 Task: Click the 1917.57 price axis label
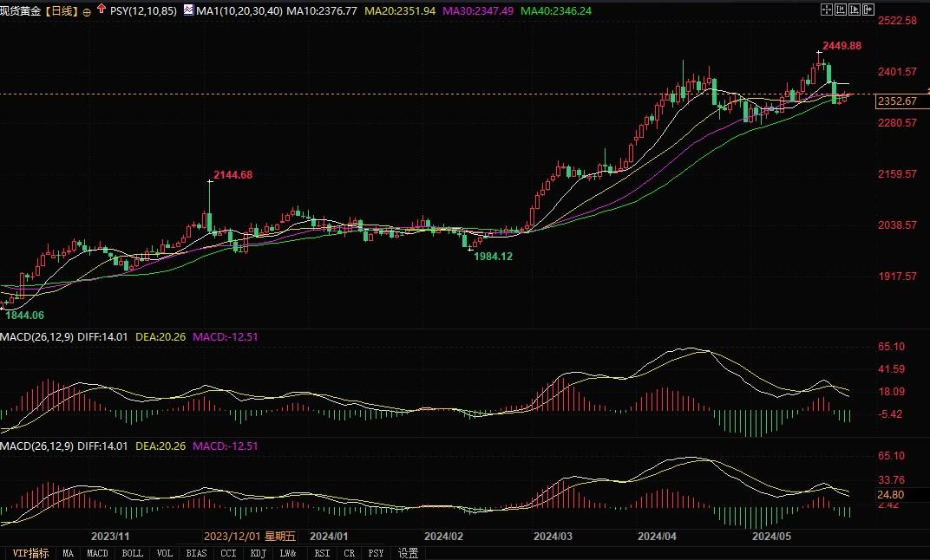pos(897,277)
